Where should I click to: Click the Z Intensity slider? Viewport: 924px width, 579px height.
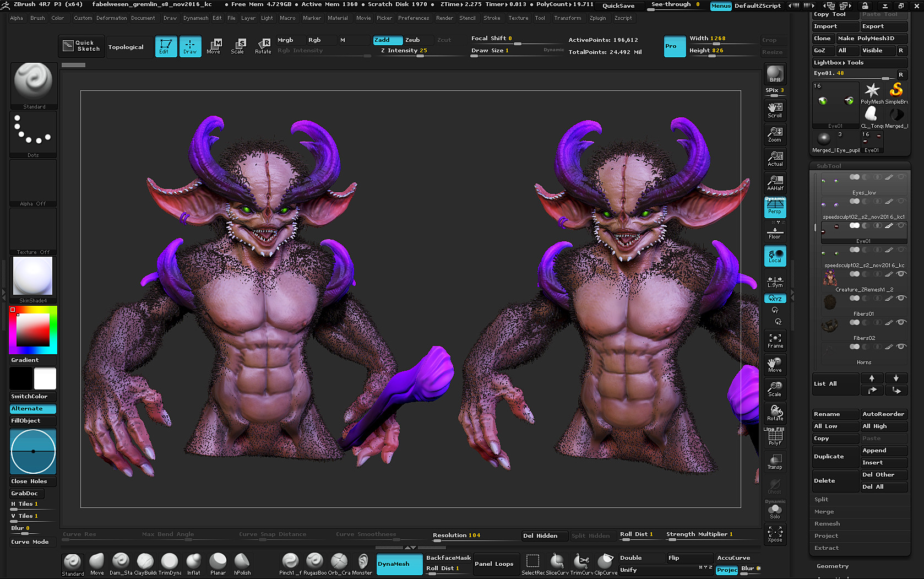pyautogui.click(x=418, y=51)
